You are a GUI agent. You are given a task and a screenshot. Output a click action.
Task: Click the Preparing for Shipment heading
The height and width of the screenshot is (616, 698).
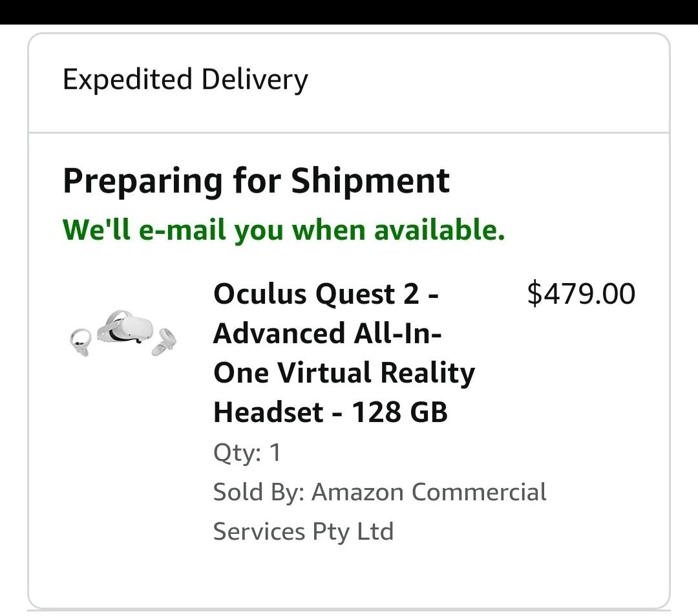256,181
